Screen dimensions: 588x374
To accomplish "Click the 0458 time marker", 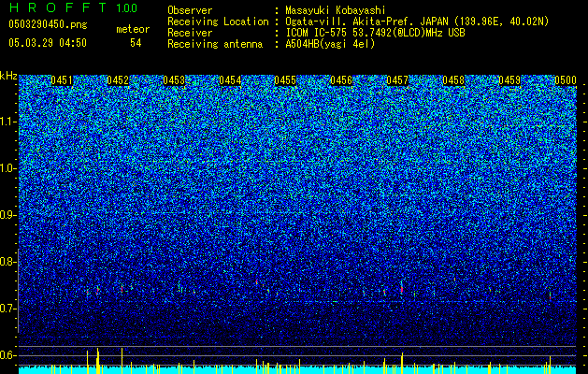I will click(453, 80).
